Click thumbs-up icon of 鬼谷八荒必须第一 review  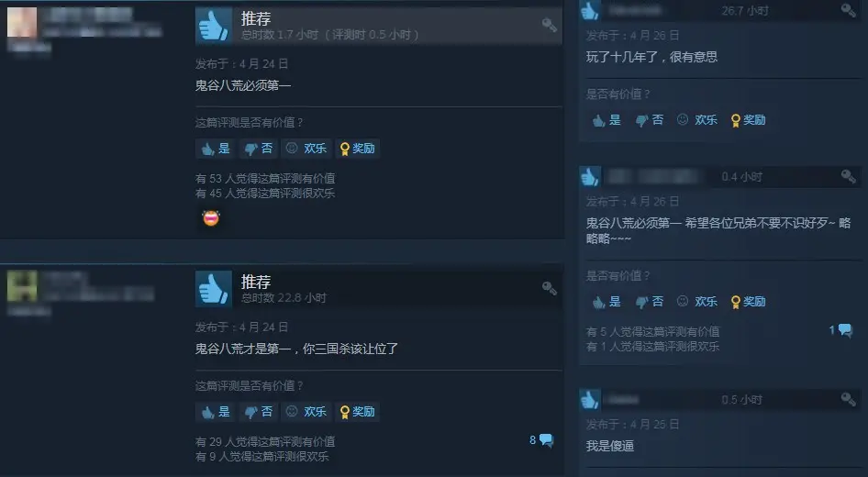pos(214,26)
